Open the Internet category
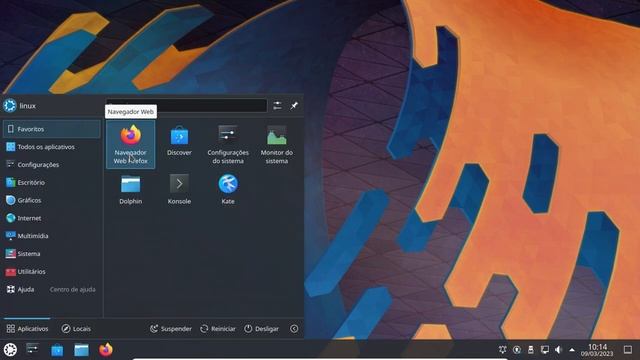This screenshot has height=360, width=640. [51, 218]
